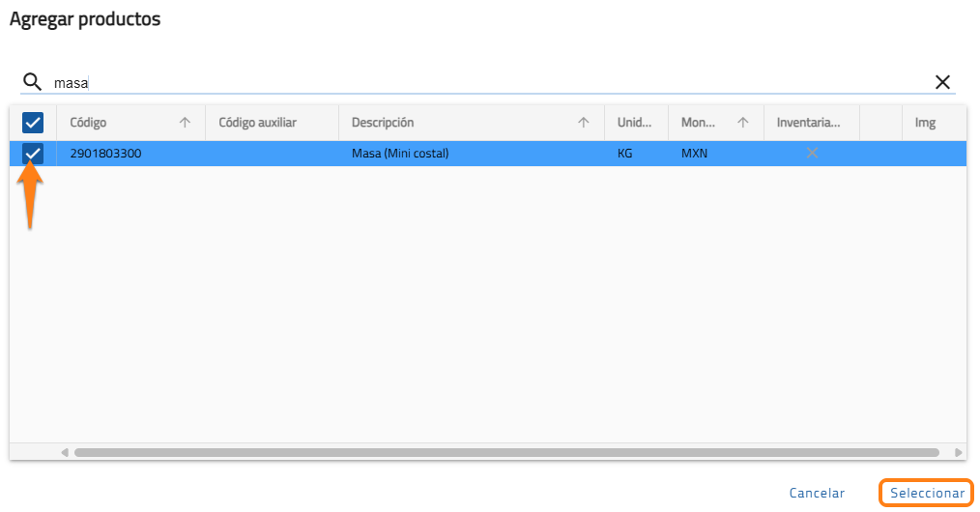Click the X mark in the Inventaria... column row
980x512 pixels.
pos(812,154)
